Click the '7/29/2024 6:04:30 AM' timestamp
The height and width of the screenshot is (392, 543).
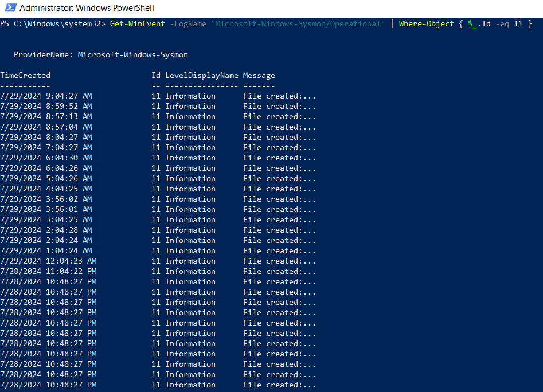point(46,158)
